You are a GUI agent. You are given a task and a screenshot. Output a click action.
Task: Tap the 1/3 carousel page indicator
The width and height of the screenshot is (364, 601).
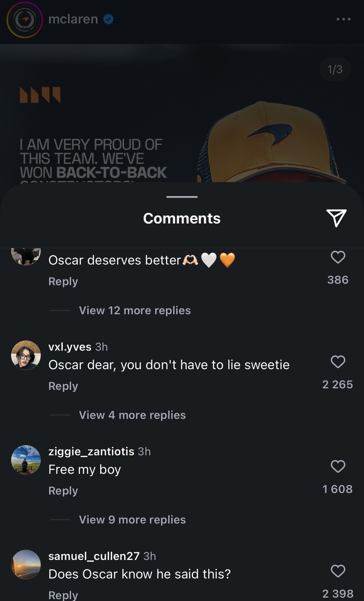335,69
